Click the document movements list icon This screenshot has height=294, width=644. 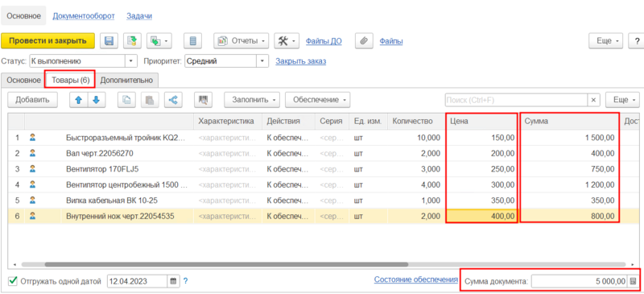[x=192, y=41]
